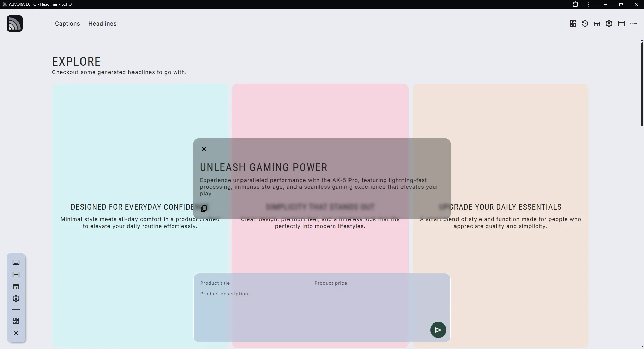644x349 pixels.
Task: Select the headlines article icon in floating sidebar
Action: tap(16, 275)
